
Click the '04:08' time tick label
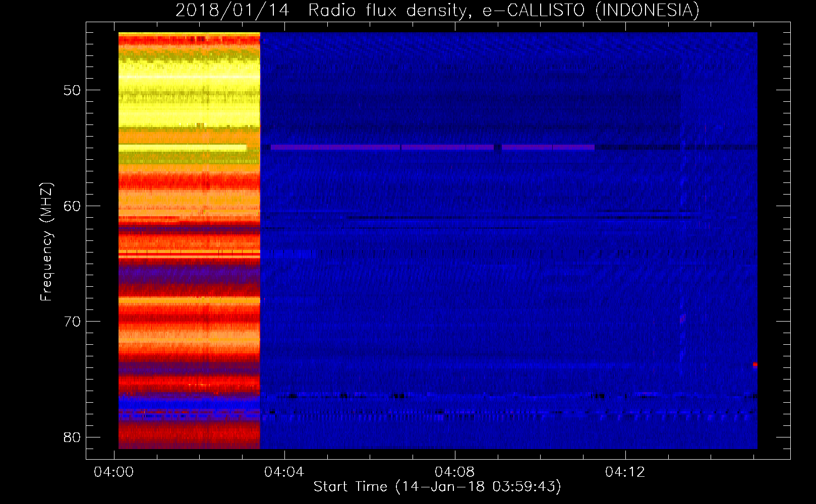tap(455, 472)
